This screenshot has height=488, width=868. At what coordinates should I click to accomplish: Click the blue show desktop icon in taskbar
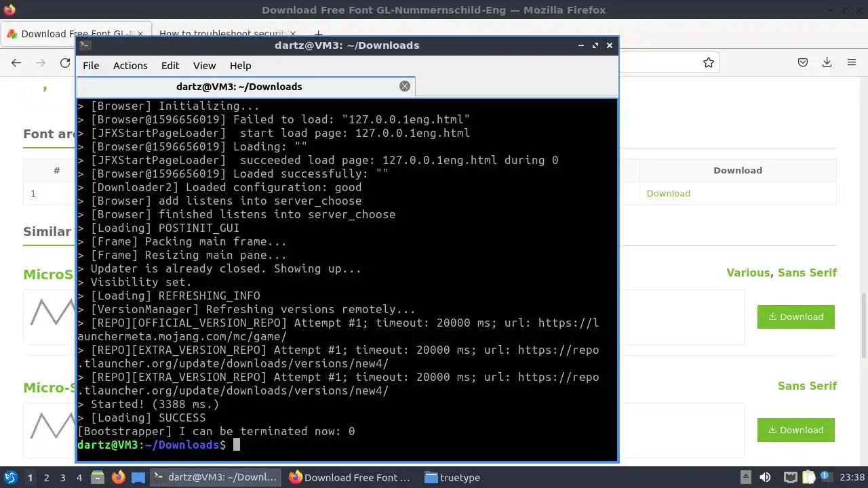pyautogui.click(x=138, y=477)
